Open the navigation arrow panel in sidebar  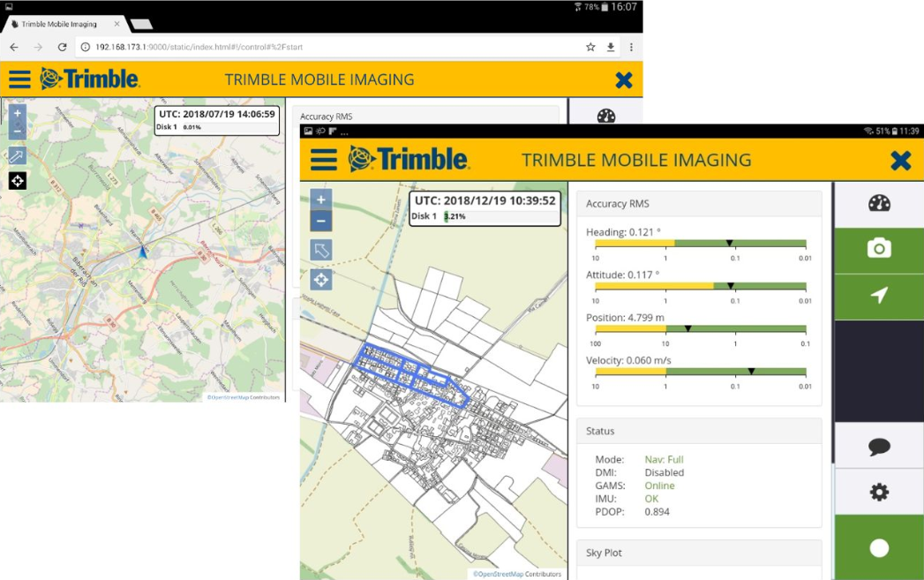click(x=879, y=296)
